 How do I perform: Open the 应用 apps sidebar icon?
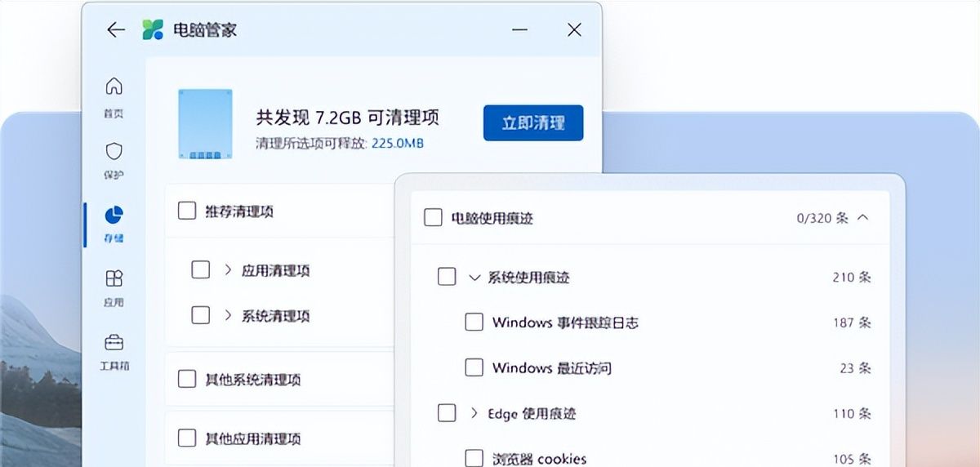114,279
